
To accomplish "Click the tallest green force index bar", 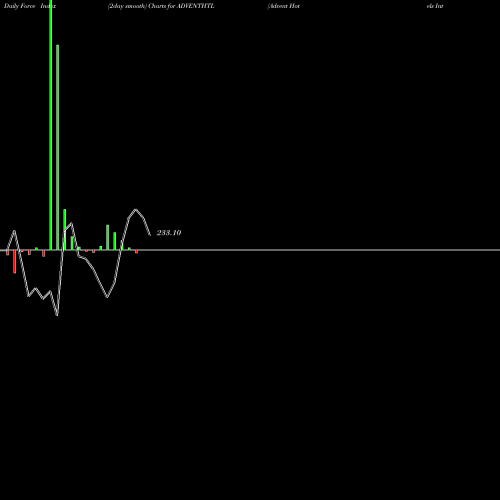I will (x=51, y=125).
